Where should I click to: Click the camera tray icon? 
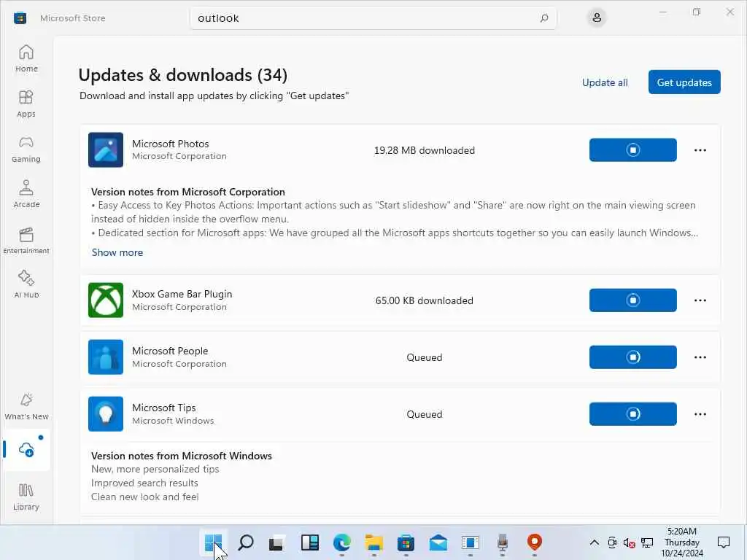tap(612, 542)
